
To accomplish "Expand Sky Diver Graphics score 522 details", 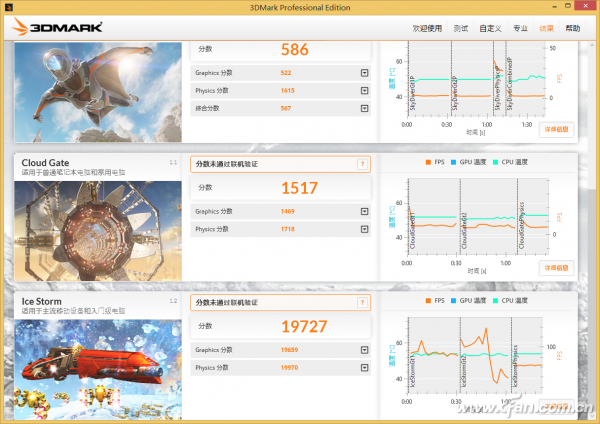I will (364, 73).
